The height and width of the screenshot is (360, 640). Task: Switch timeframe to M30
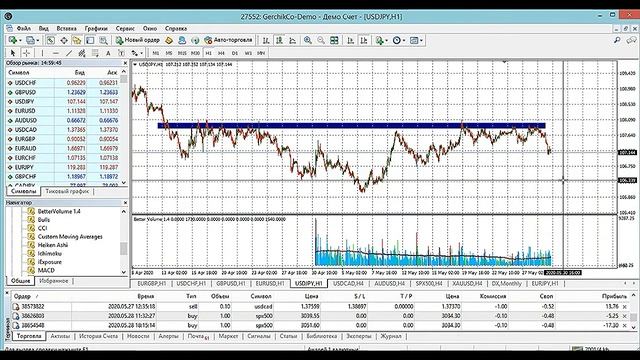click(x=195, y=53)
